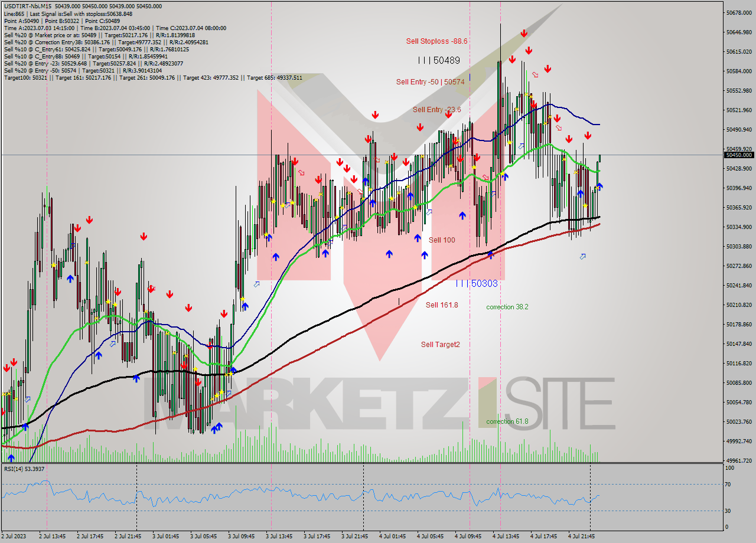Select price axis value 50552.980
The height and width of the screenshot is (543, 756).
coord(739,90)
